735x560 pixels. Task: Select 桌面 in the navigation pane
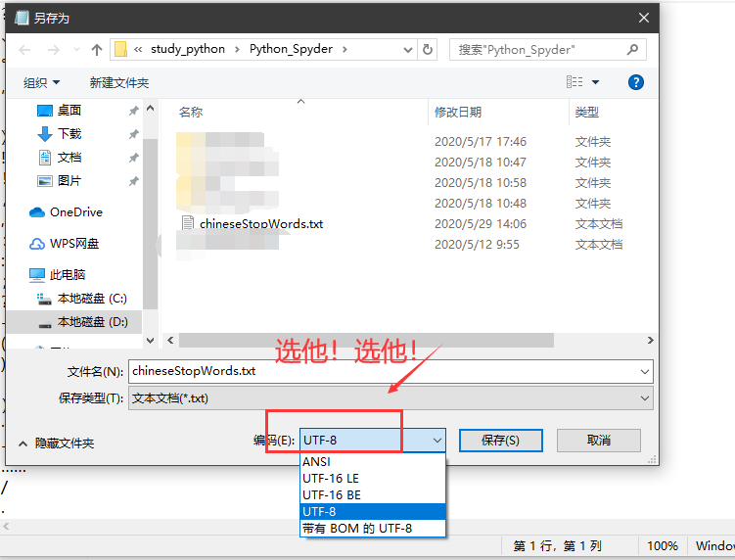click(x=69, y=111)
